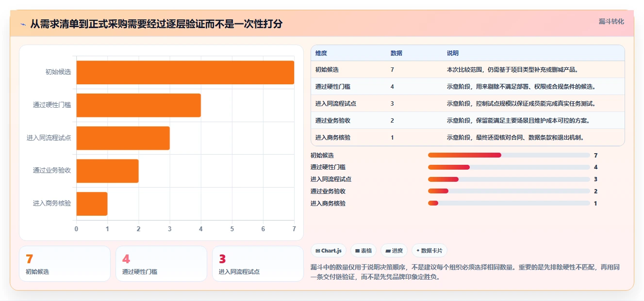644x301 pixels.
Task: Click the 漏斗转化 tag in header
Action: click(x=611, y=22)
